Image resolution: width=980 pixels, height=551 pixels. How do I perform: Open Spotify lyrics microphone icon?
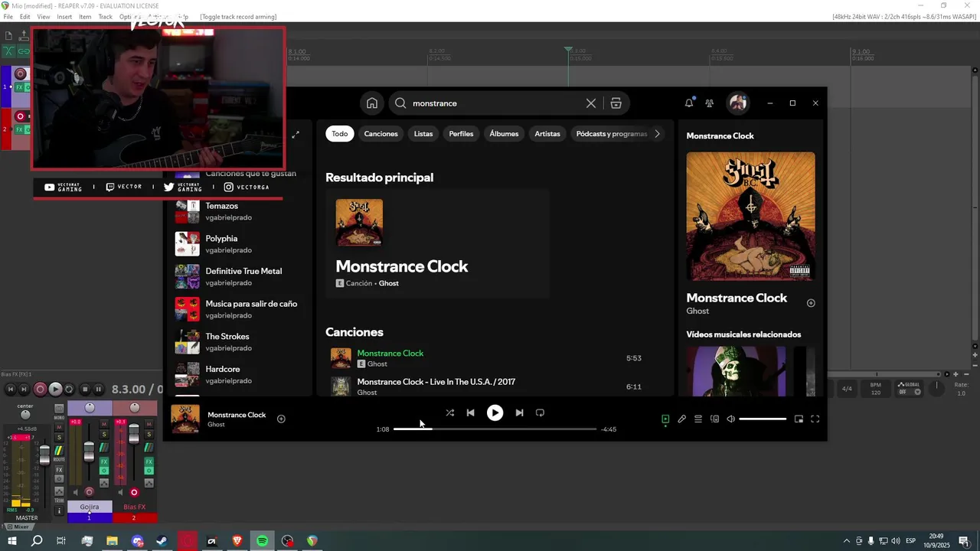pos(681,419)
